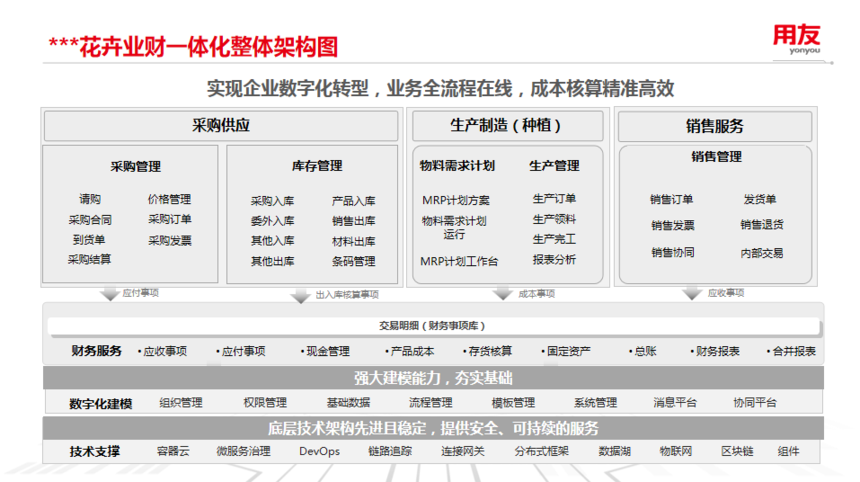Screen dimensions: 860x482
Task: Select the 生产制造（种植）header box
Action: coord(508,126)
